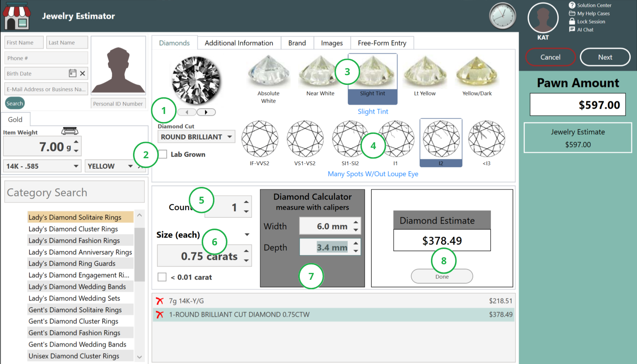Decrease the Width measurement
This screenshot has width=637, height=364.
click(x=356, y=230)
